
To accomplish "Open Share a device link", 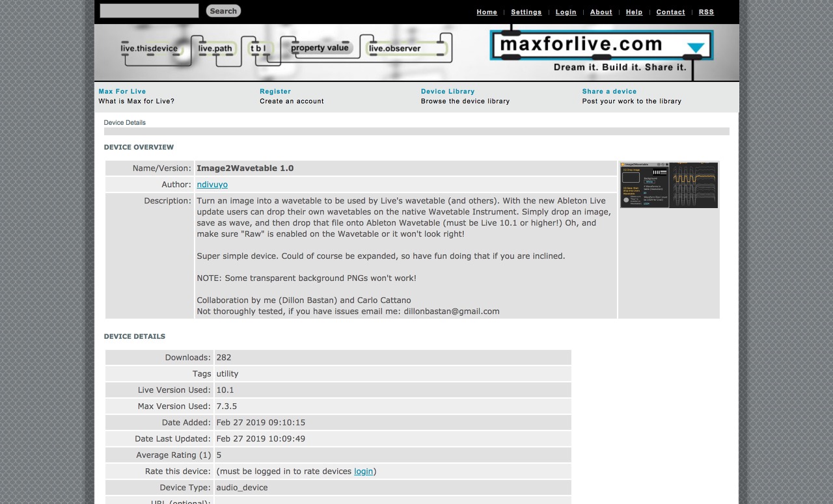I will pyautogui.click(x=609, y=92).
